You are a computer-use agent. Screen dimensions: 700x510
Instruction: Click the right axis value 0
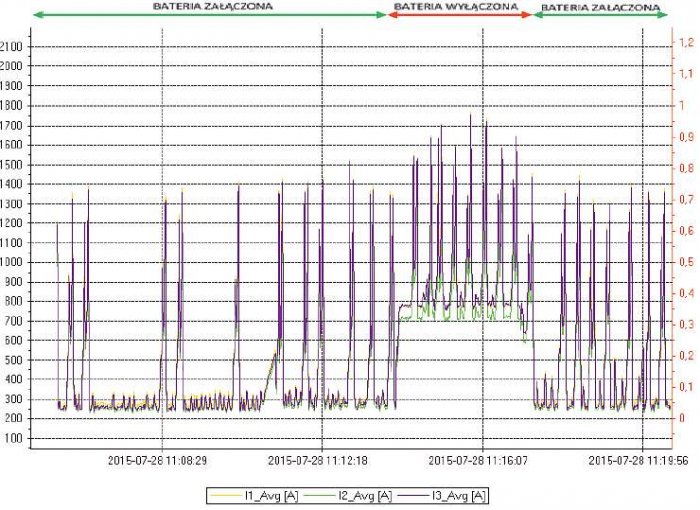[x=682, y=418]
